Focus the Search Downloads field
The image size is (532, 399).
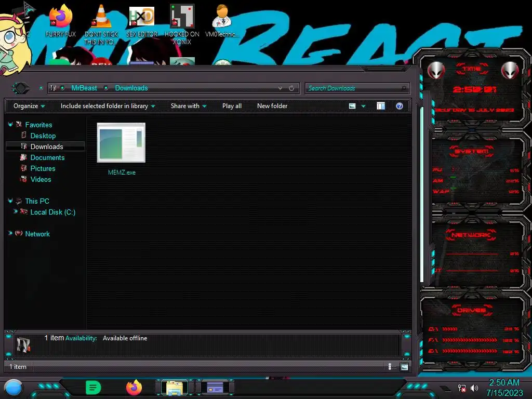[357, 88]
